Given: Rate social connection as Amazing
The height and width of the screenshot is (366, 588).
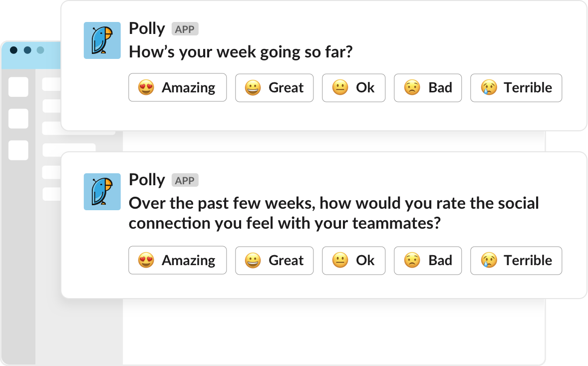Looking at the screenshot, I should click(x=177, y=260).
